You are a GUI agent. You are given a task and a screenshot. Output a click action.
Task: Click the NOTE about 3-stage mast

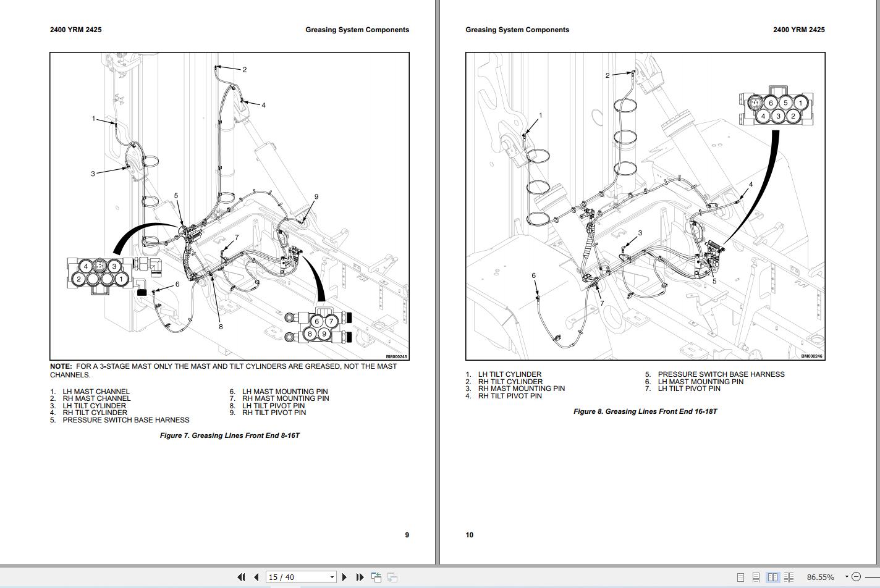224,371
